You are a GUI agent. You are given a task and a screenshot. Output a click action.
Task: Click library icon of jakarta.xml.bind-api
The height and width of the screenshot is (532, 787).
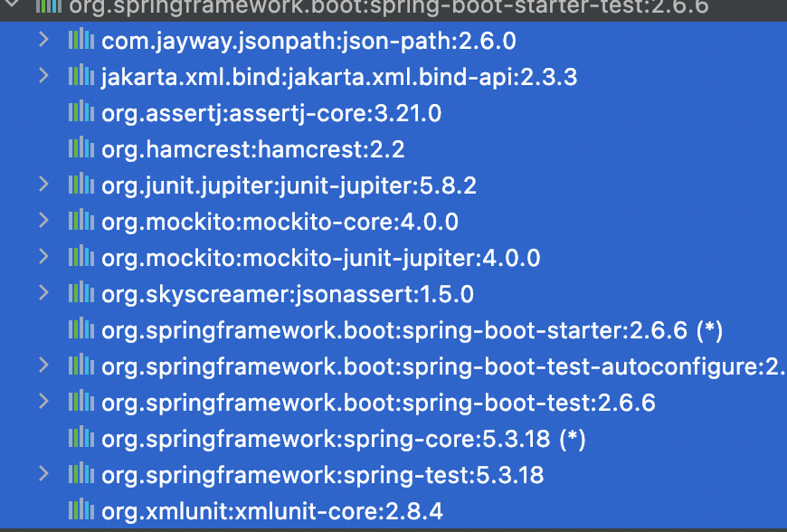coord(81,75)
